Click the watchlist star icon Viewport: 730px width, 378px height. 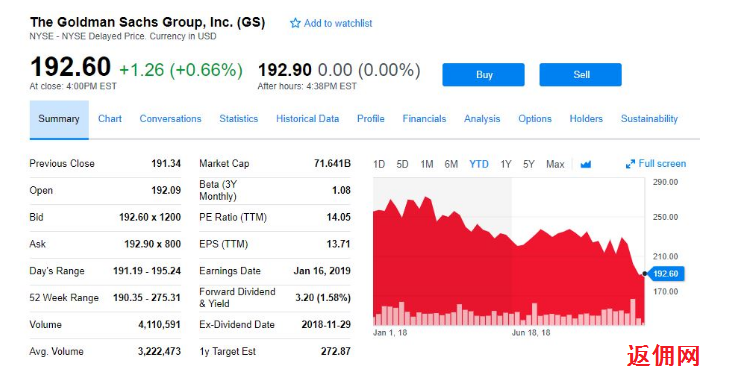pyautogui.click(x=295, y=23)
